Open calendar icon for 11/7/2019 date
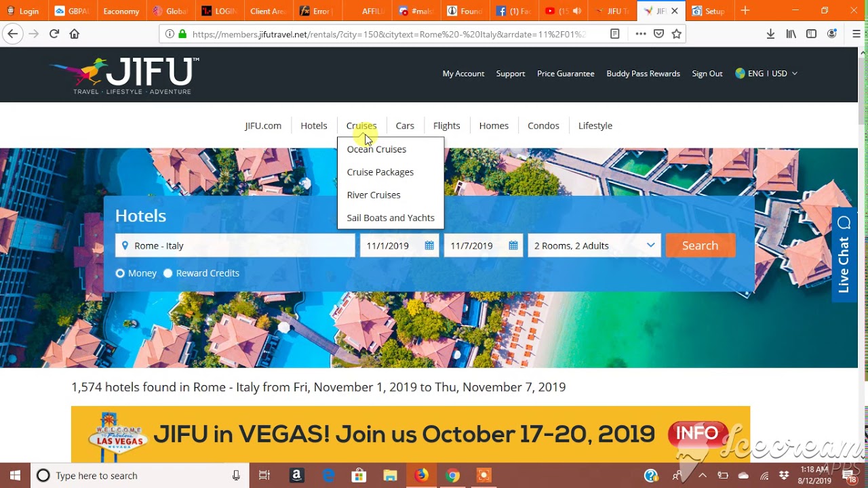The image size is (868, 488). [x=513, y=245]
